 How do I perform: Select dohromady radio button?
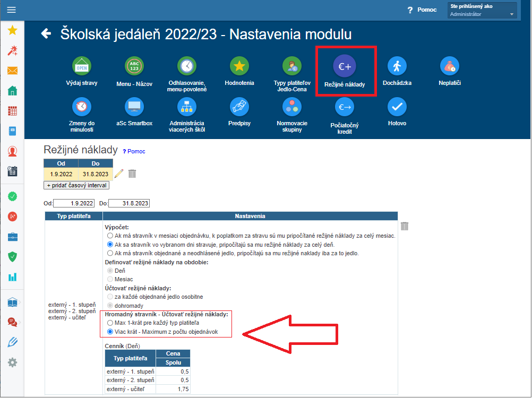point(110,306)
